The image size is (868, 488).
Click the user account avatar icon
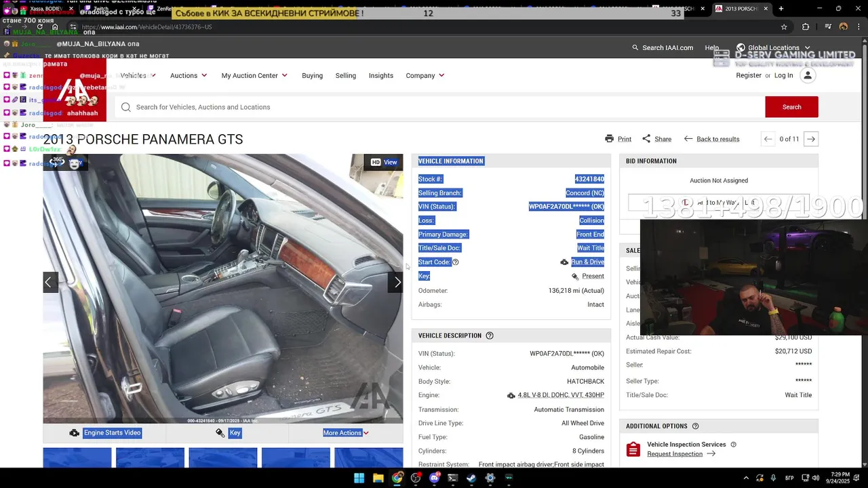[x=808, y=75]
